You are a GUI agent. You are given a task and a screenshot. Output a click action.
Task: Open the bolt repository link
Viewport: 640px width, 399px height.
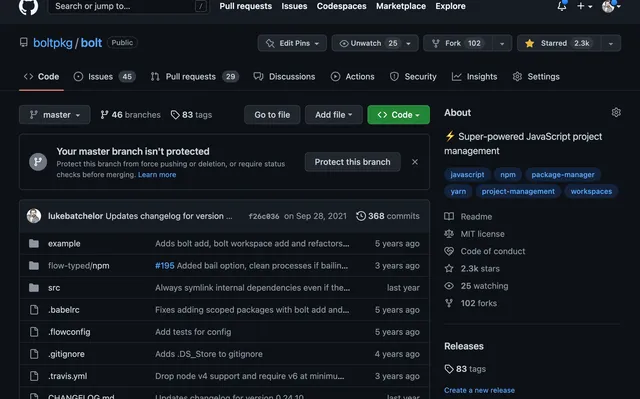click(x=91, y=43)
